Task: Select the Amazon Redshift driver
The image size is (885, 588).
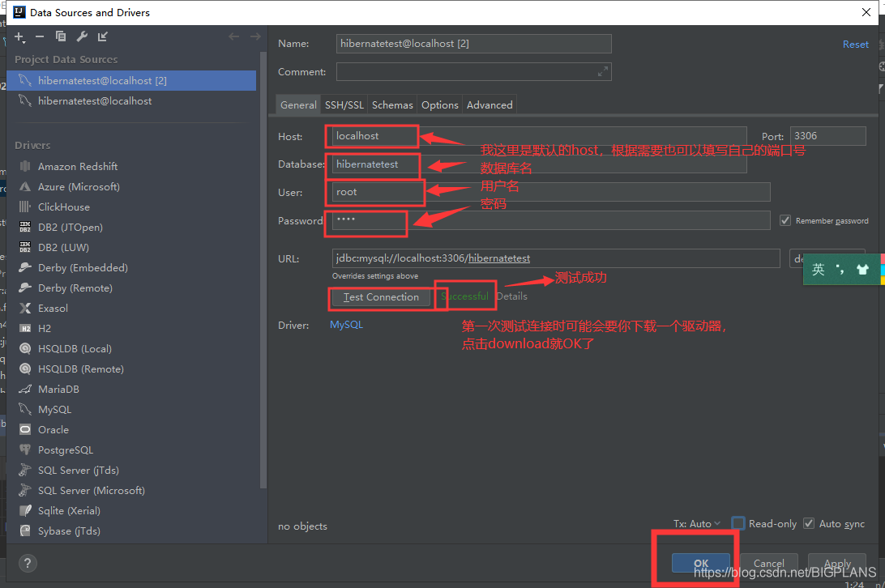Action: (x=78, y=167)
